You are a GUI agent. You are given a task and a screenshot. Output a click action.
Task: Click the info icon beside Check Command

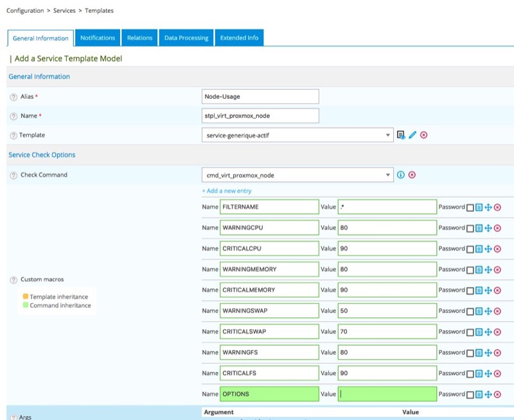coord(401,175)
